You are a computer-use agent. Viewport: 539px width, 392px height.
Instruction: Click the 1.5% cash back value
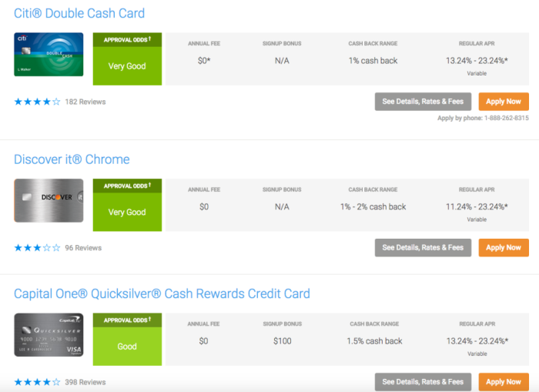point(374,341)
